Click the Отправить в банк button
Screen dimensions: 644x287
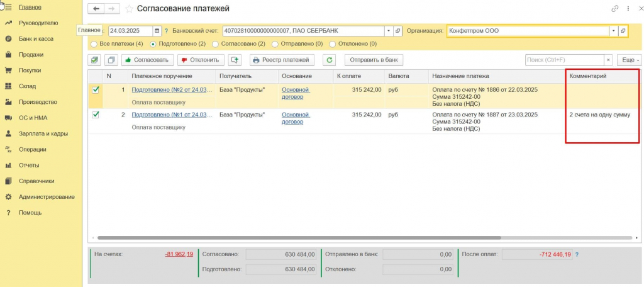[374, 60]
